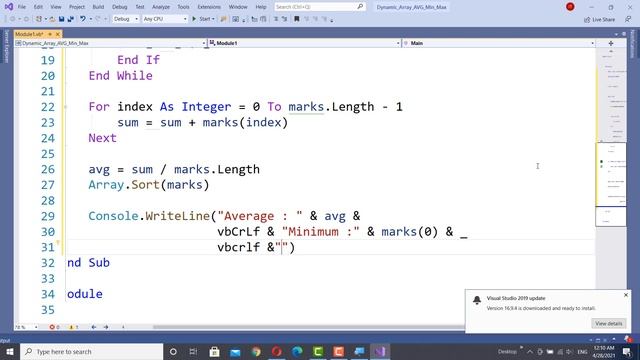Click the taskbar Type here to search box
Viewport: 640px width, 360px height.
pos(91,351)
